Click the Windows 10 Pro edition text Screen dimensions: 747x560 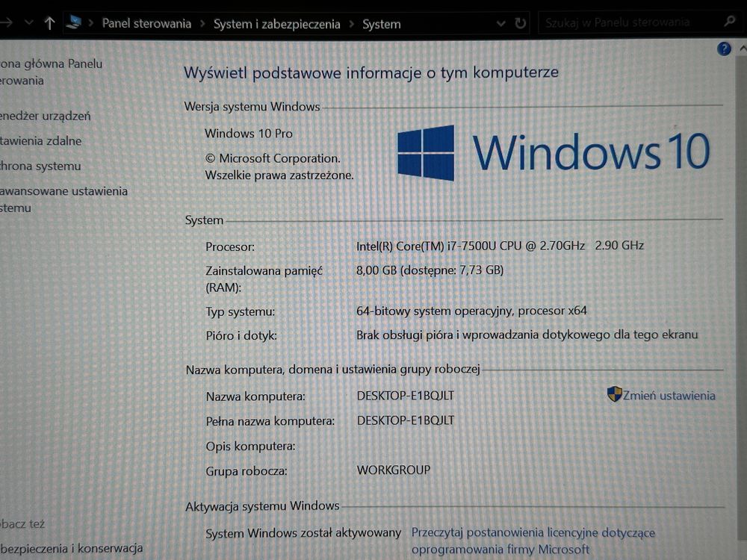(249, 134)
